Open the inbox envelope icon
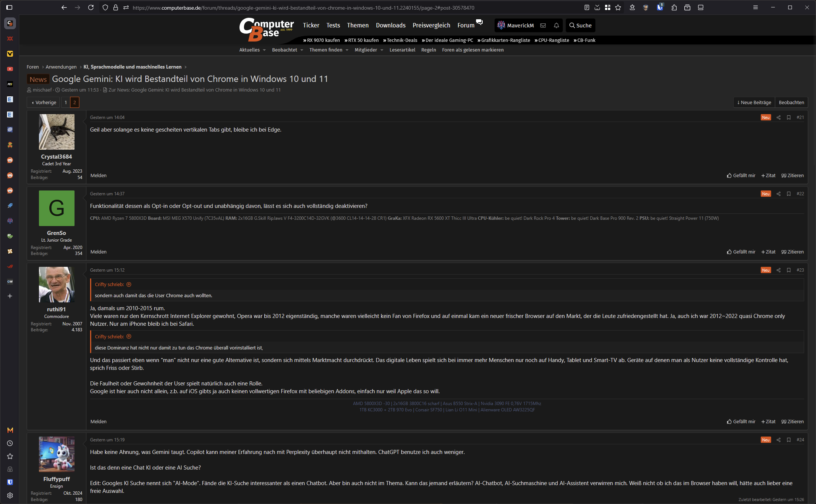The height and width of the screenshot is (504, 816). click(543, 26)
